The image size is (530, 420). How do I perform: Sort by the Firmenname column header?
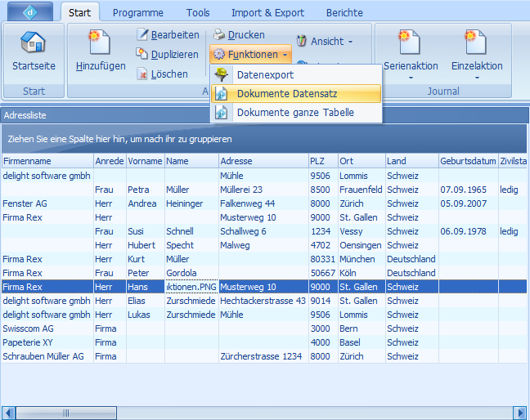point(47,161)
